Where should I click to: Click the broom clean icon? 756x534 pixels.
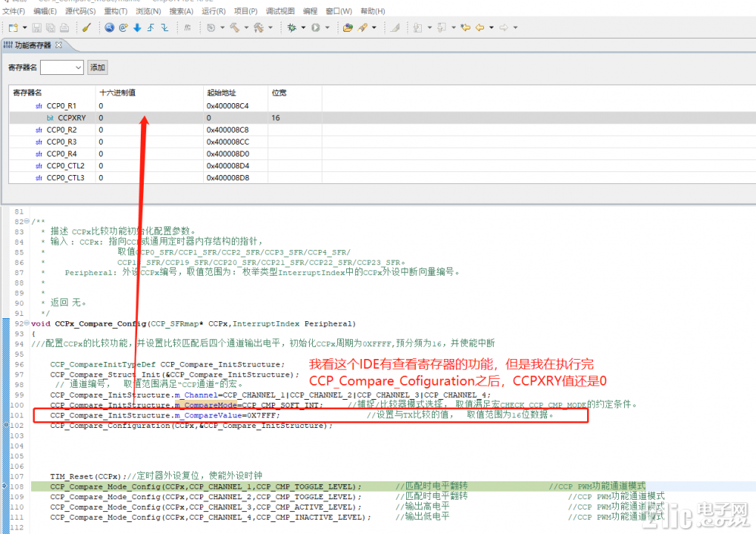click(x=87, y=28)
